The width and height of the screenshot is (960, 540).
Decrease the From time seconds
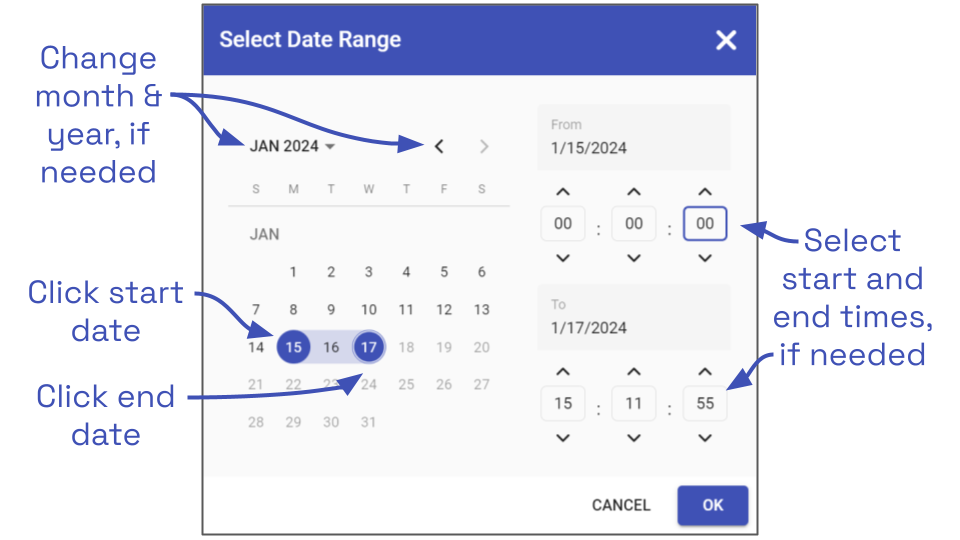tap(705, 258)
